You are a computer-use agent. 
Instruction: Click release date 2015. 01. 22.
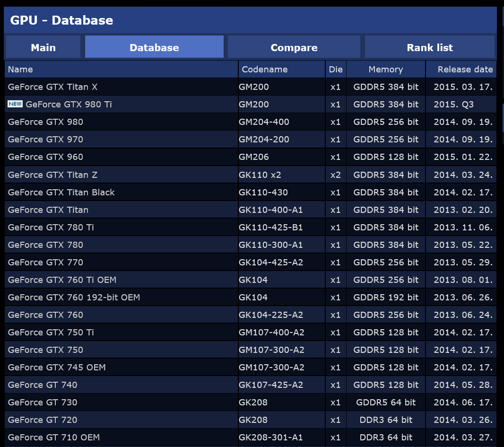(463, 157)
